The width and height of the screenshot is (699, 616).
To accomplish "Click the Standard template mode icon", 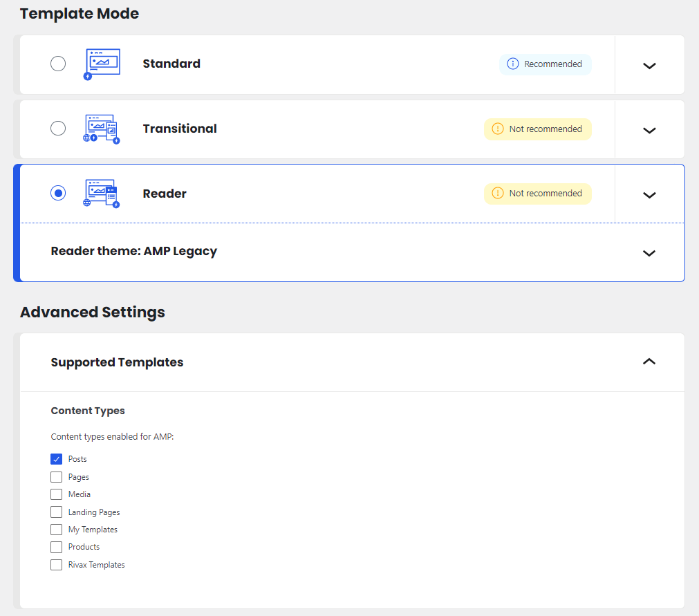I will 102,64.
